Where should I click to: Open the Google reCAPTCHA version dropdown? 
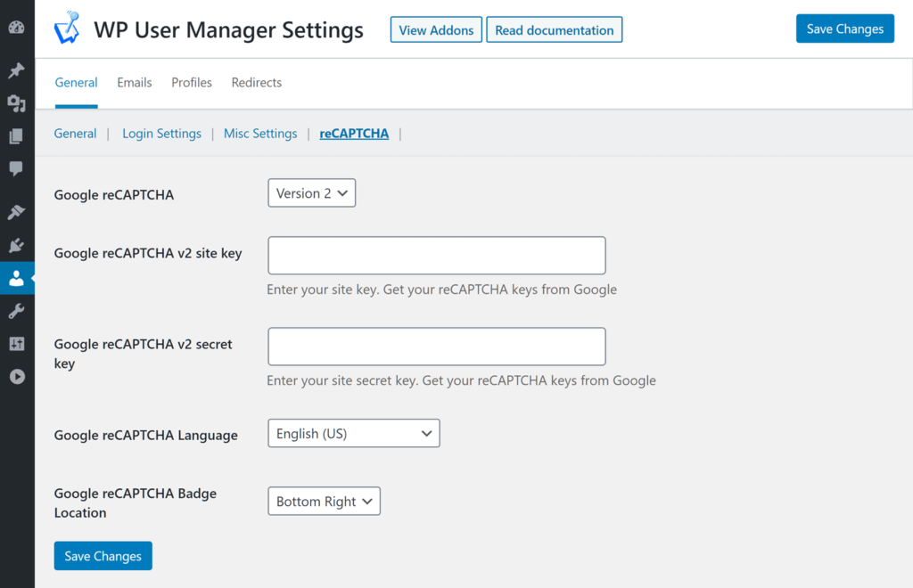(x=311, y=192)
